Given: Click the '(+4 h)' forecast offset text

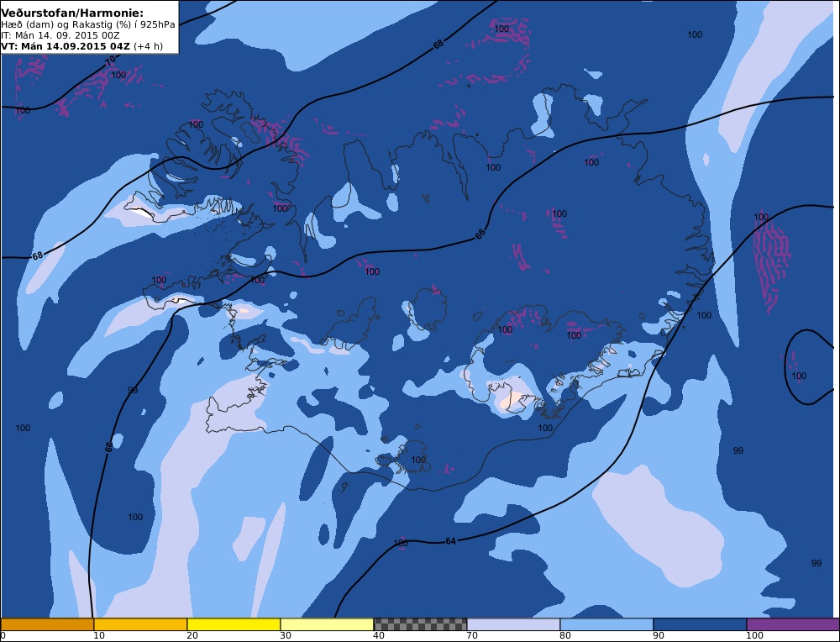Looking at the screenshot, I should tap(149, 46).
